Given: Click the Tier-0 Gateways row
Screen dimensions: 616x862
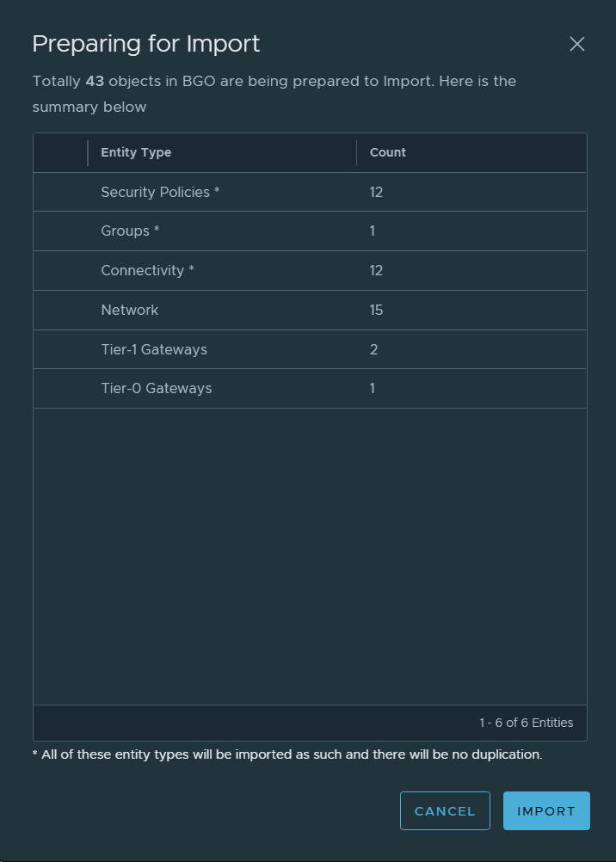Looking at the screenshot, I should click(156, 388).
